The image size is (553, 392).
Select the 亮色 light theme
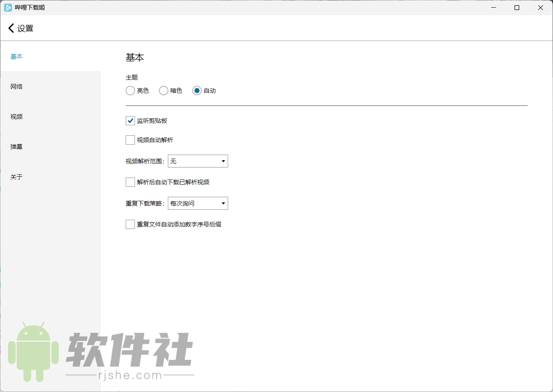[130, 90]
